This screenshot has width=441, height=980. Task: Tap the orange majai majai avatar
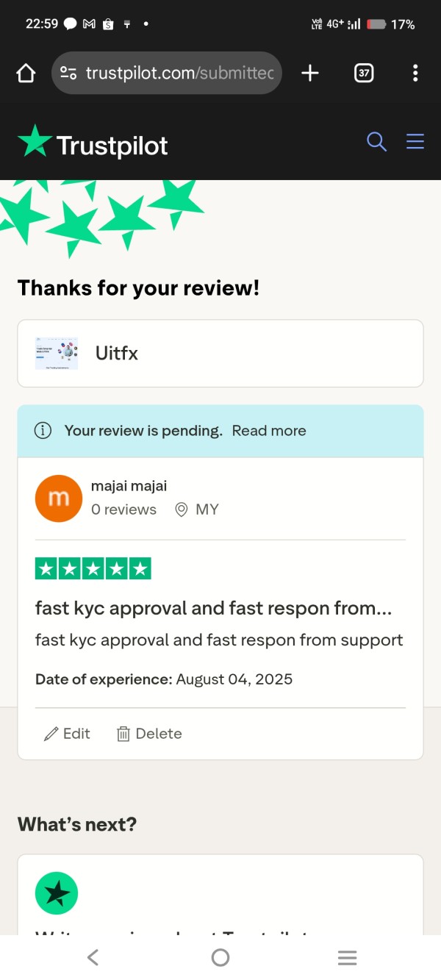click(59, 498)
